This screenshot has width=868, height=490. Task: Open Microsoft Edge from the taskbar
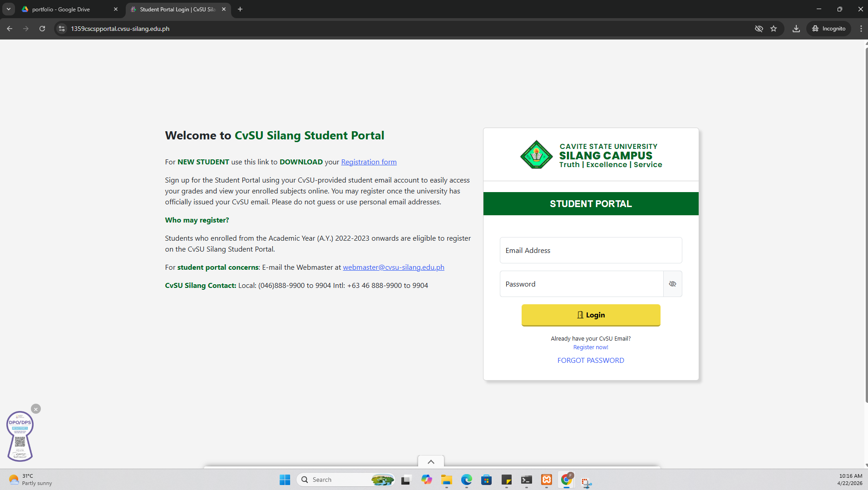[466, 480]
